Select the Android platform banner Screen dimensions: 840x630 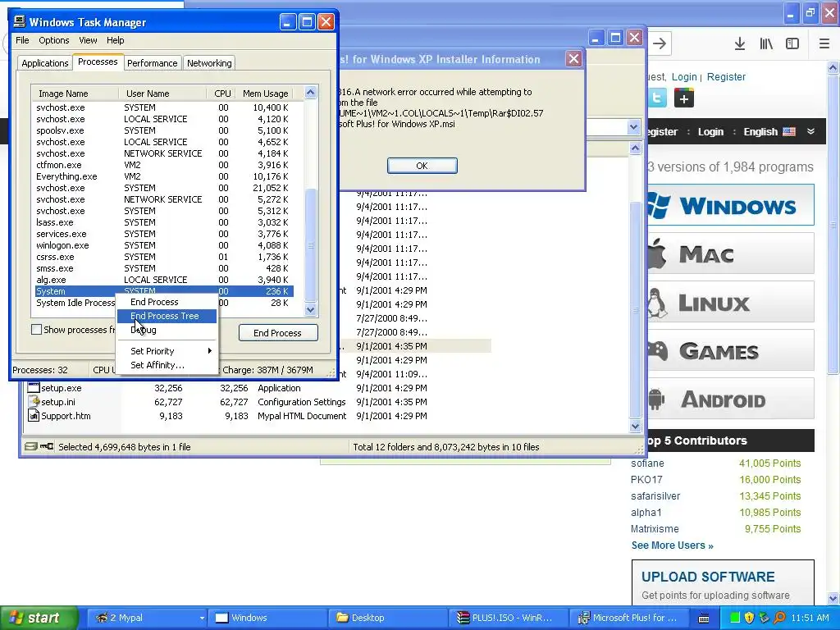[x=731, y=399]
